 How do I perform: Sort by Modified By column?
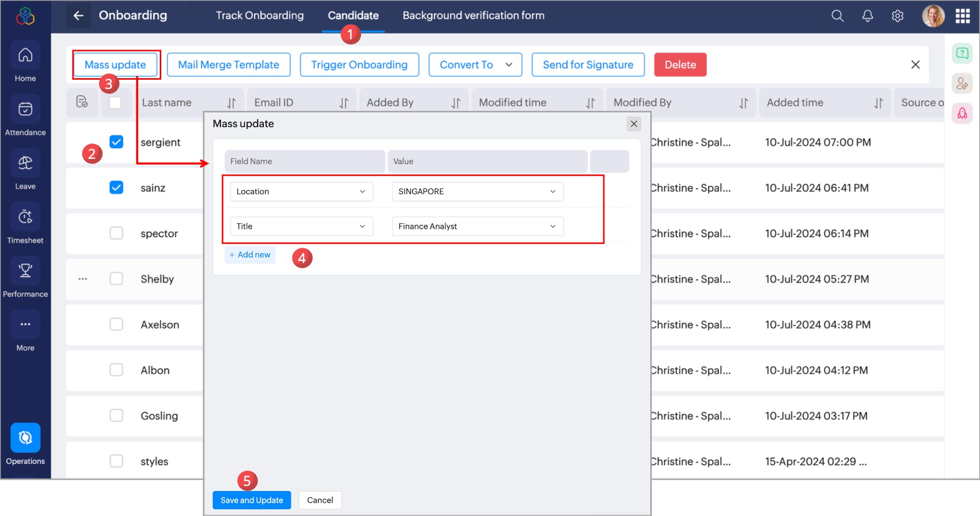(x=744, y=103)
